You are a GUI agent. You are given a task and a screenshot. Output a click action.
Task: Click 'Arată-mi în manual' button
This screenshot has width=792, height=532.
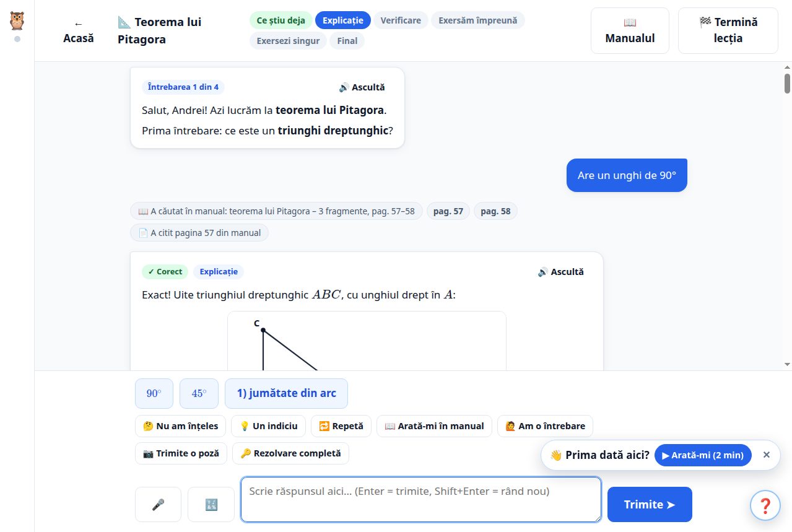tap(434, 426)
